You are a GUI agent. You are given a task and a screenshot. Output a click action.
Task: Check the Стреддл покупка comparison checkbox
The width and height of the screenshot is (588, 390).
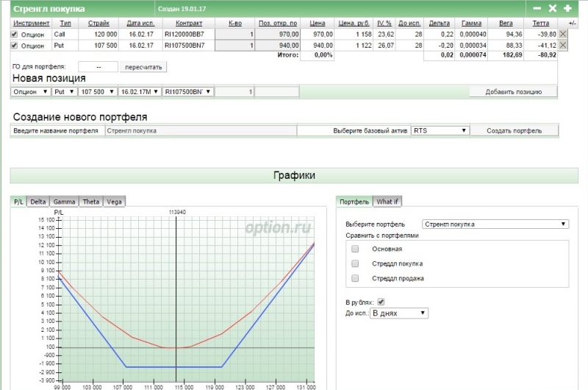click(355, 263)
